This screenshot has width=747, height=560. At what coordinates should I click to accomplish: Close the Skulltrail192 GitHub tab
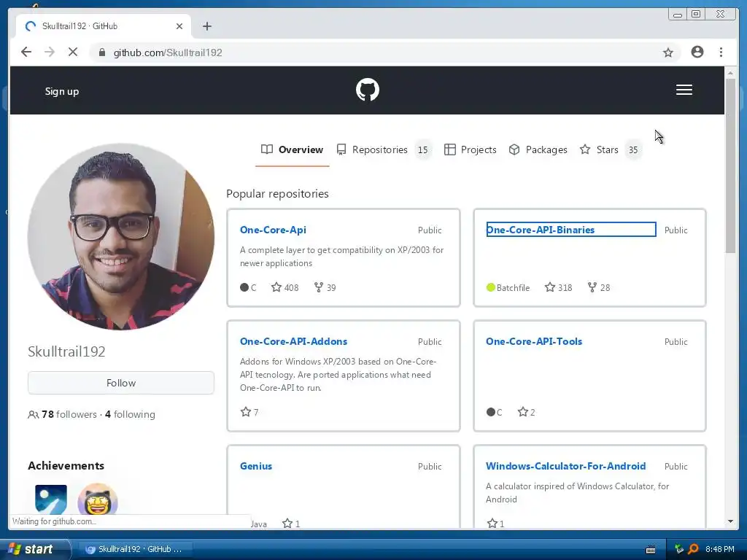click(179, 26)
